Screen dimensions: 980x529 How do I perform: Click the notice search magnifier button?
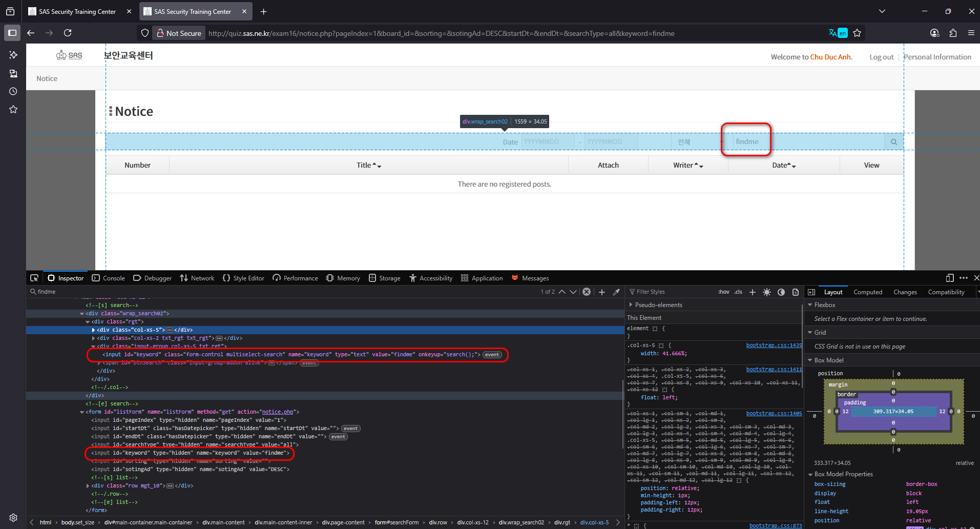tap(893, 142)
